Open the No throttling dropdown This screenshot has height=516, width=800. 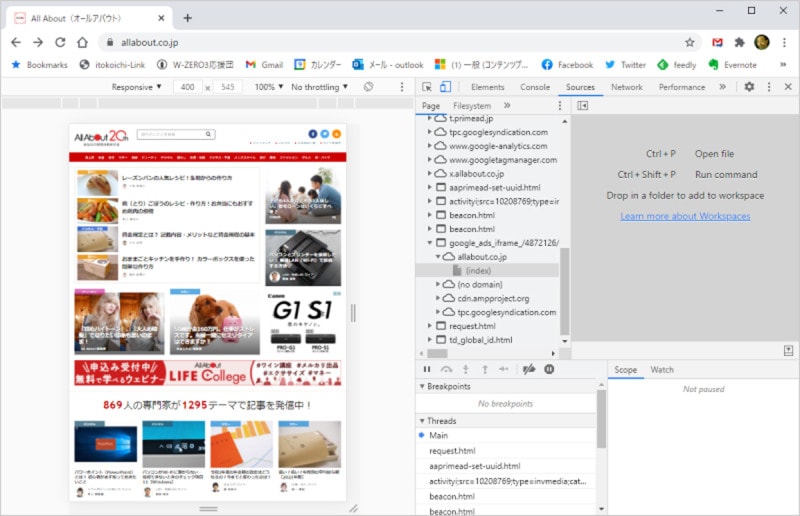tap(319, 87)
